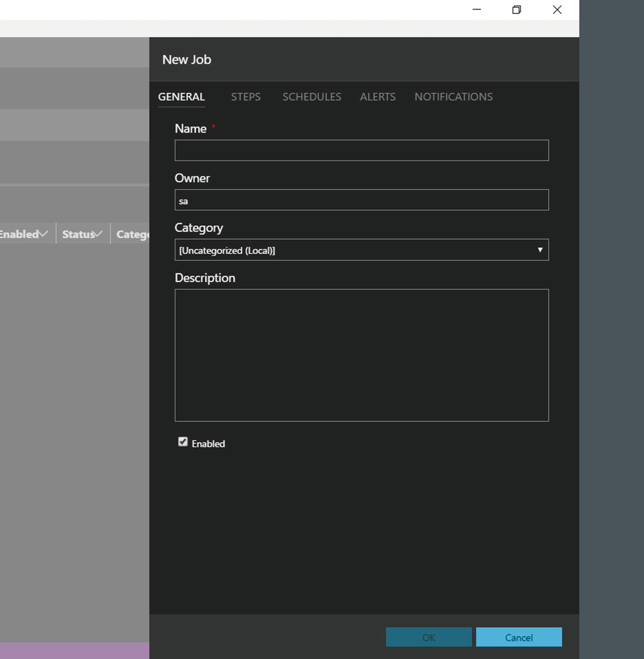Switch to the GENERAL tab
Image resolution: width=644 pixels, height=659 pixels.
181,97
